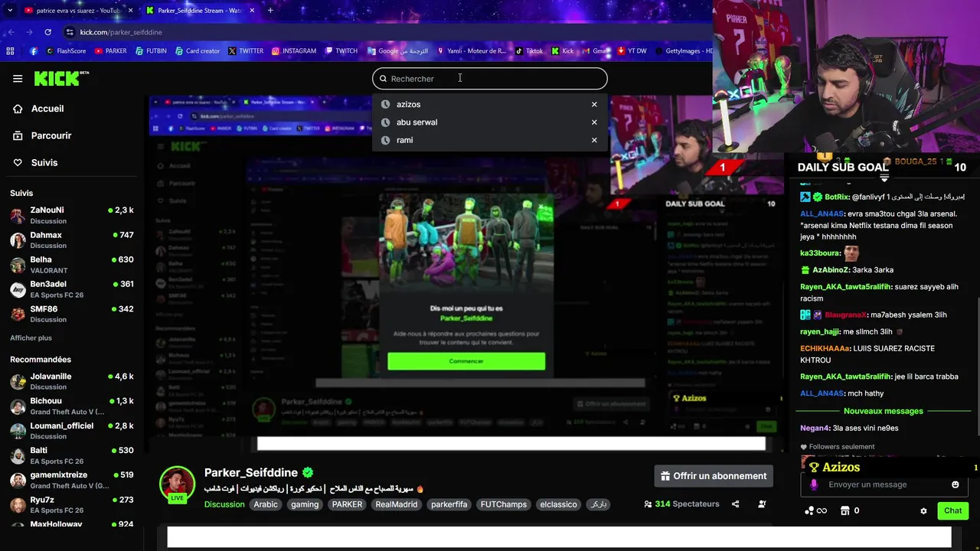Open SMF86 channel
Viewport: 980px width, 551px height.
pos(73,314)
